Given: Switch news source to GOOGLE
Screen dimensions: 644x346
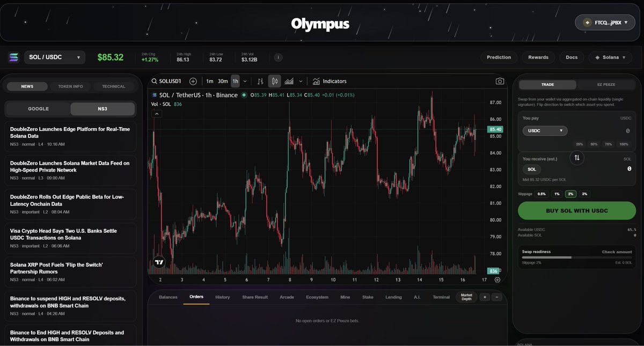Looking at the screenshot, I should (x=38, y=109).
